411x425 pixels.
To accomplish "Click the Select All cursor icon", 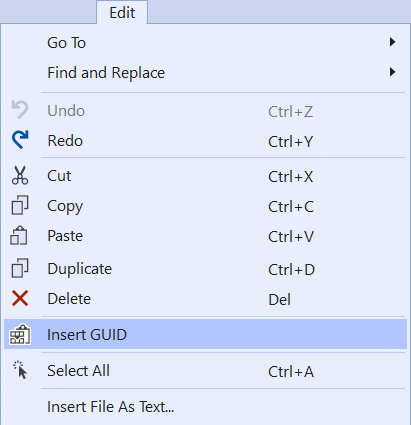I will click(x=20, y=370).
